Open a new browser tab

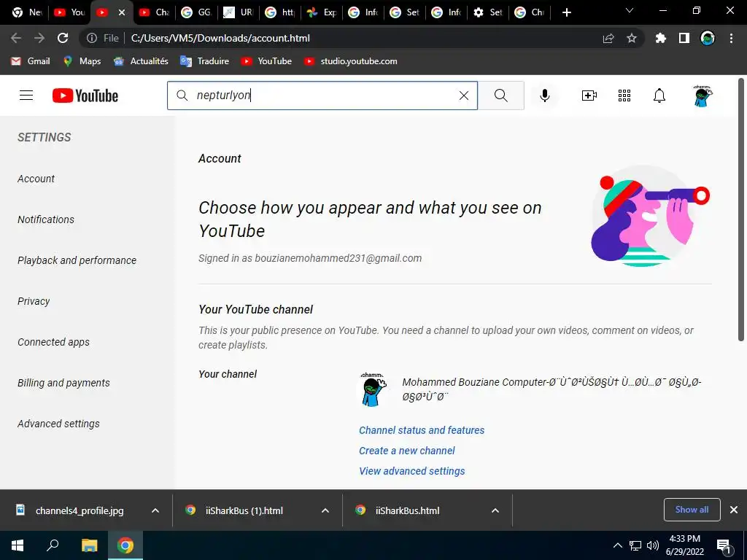[x=566, y=12]
